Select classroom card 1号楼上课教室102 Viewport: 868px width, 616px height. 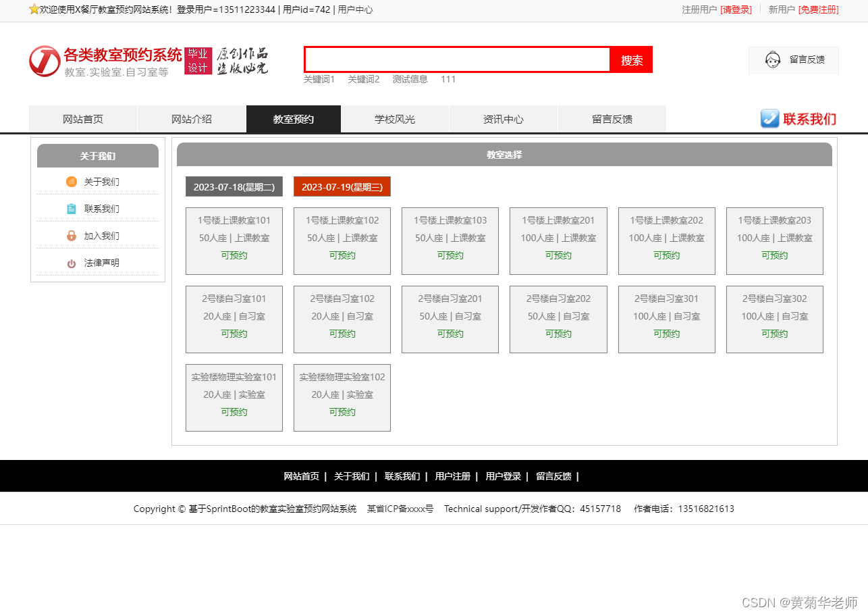click(x=342, y=241)
